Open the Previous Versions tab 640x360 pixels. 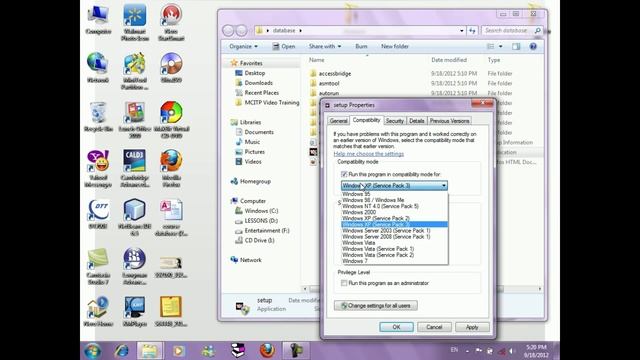coord(449,121)
